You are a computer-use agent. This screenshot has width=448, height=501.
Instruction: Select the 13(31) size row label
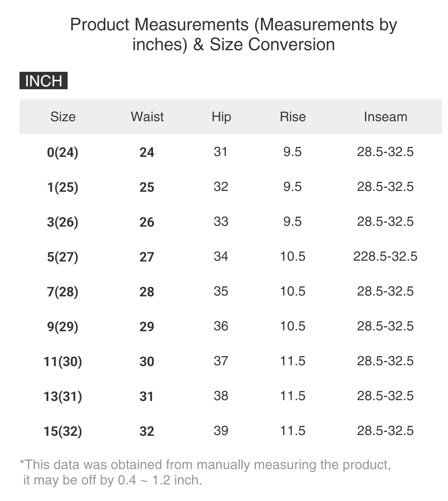63,396
